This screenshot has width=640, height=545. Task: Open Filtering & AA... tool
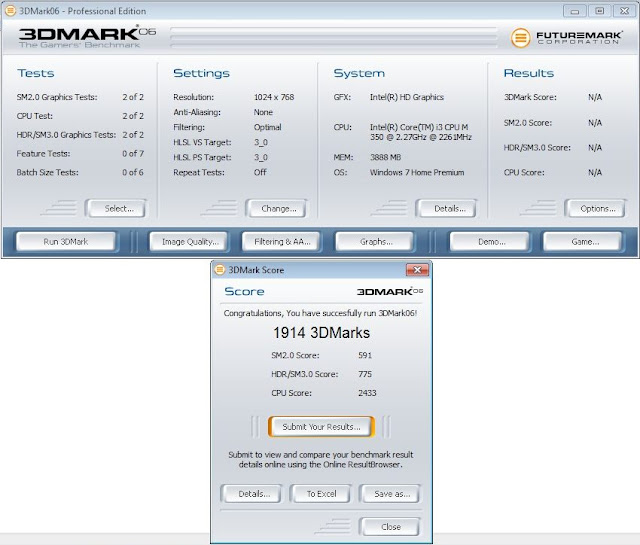click(282, 241)
